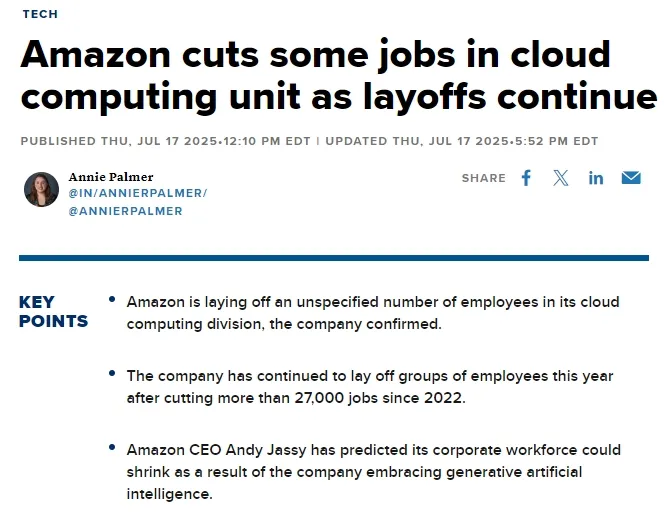Select the key point about Andy Jassy
The height and width of the screenshot is (512, 670).
click(x=373, y=472)
